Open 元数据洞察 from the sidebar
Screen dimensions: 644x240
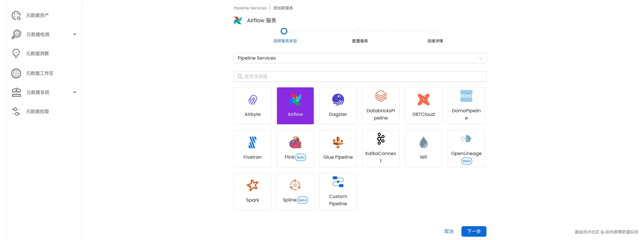(37, 53)
